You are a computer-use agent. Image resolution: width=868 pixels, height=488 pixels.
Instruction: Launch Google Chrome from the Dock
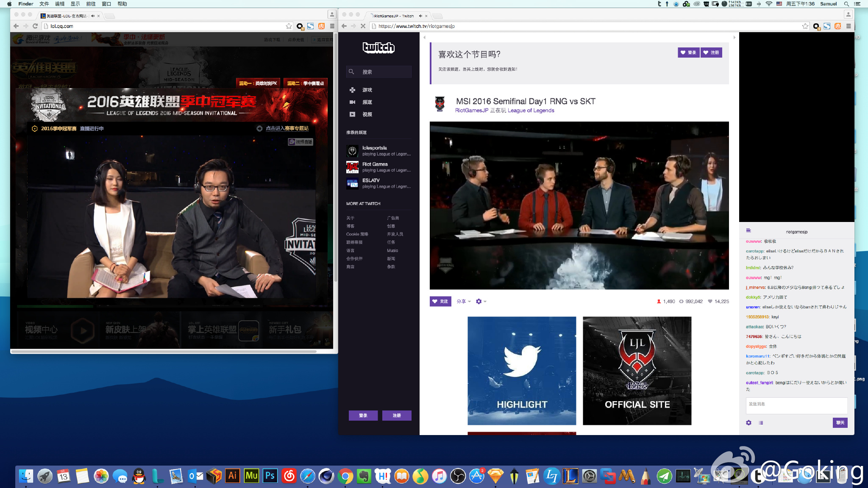pyautogui.click(x=345, y=476)
